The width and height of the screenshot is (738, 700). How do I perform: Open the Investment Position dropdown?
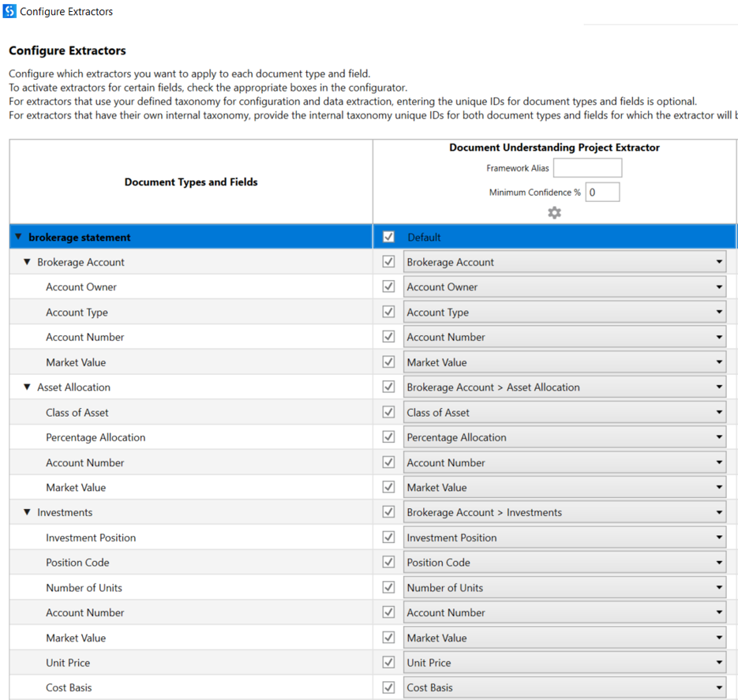(718, 537)
